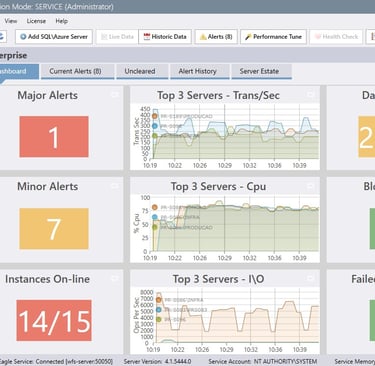Select orange legend marker in Trans/Sec chart
The width and height of the screenshot is (375, 366).
tap(155, 116)
